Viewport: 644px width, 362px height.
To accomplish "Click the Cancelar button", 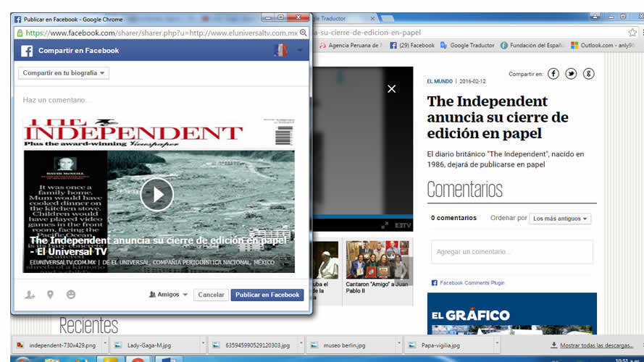I will point(211,295).
